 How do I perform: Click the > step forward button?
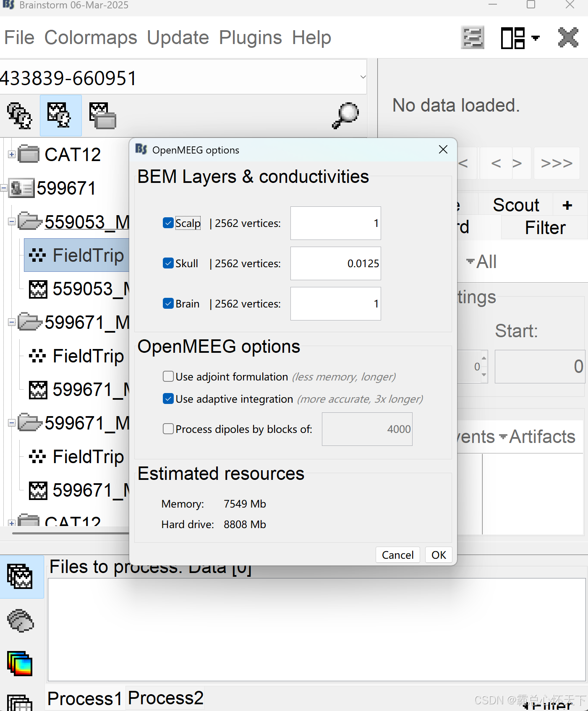[517, 163]
